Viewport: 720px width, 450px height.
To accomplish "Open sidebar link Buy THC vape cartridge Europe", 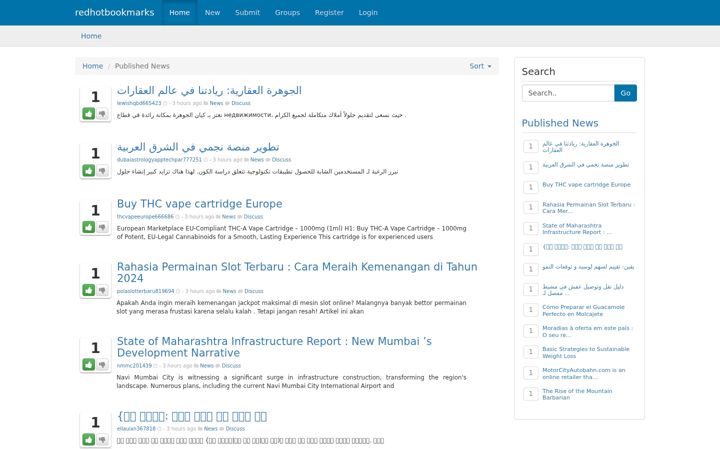I will (x=586, y=185).
